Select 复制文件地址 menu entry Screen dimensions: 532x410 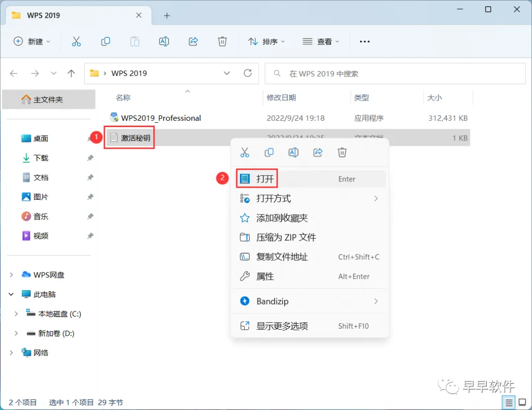310,257
